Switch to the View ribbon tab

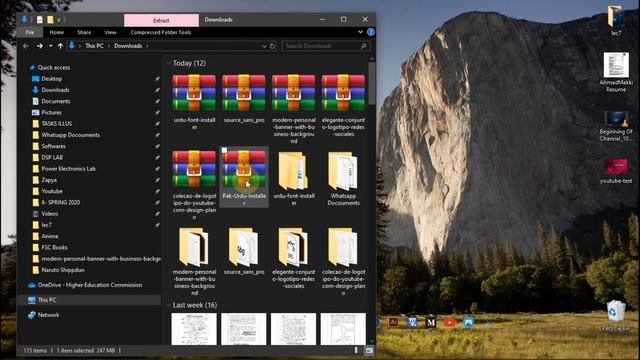point(110,32)
